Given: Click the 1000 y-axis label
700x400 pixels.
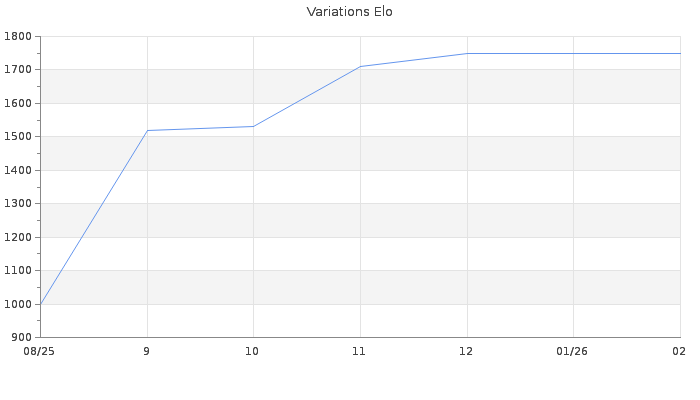Looking at the screenshot, I should point(18,304).
